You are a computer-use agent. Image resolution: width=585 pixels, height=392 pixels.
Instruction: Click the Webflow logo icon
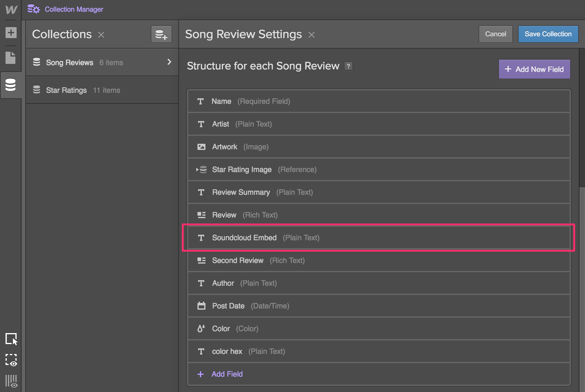11,9
